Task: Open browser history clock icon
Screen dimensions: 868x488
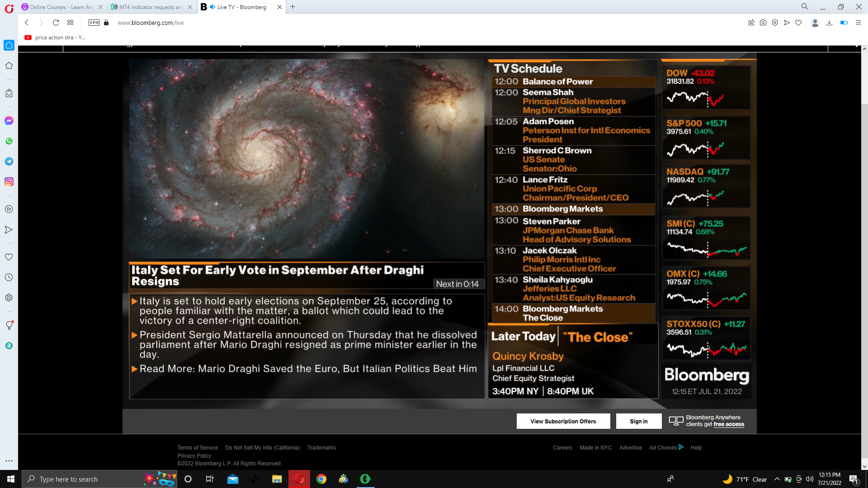Action: tap(9, 277)
